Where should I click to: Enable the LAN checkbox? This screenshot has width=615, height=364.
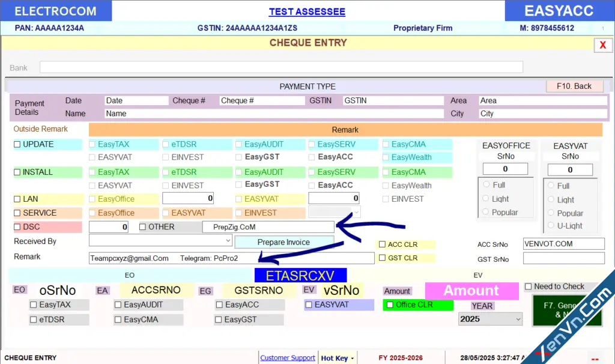17,199
